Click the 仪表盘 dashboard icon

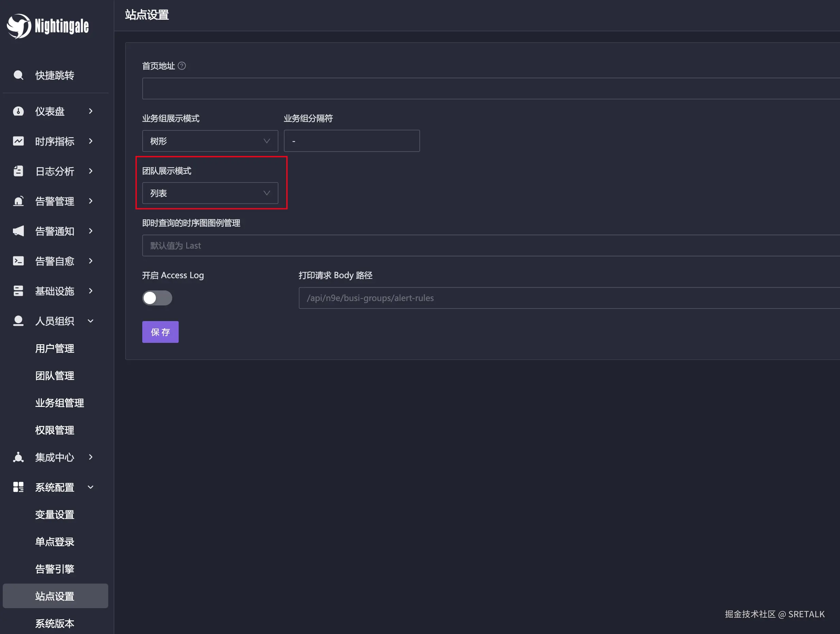[x=18, y=111]
